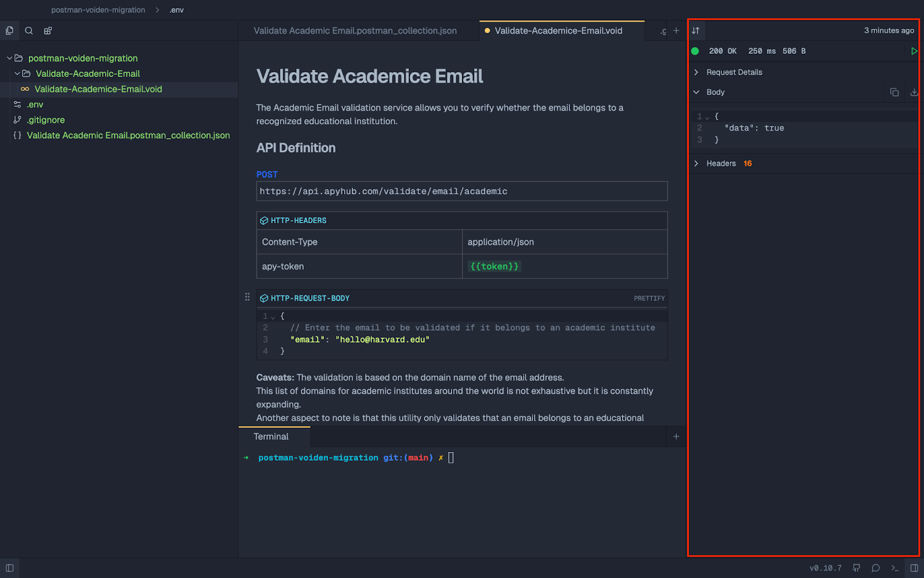Click the headers count 16
Viewport: 924px width, 578px height.
748,164
